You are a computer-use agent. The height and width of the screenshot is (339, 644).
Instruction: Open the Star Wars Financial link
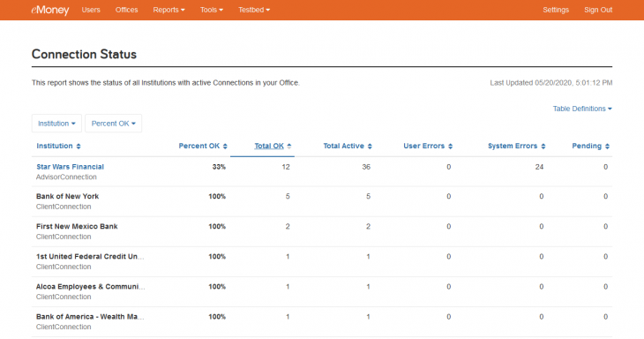[71, 167]
